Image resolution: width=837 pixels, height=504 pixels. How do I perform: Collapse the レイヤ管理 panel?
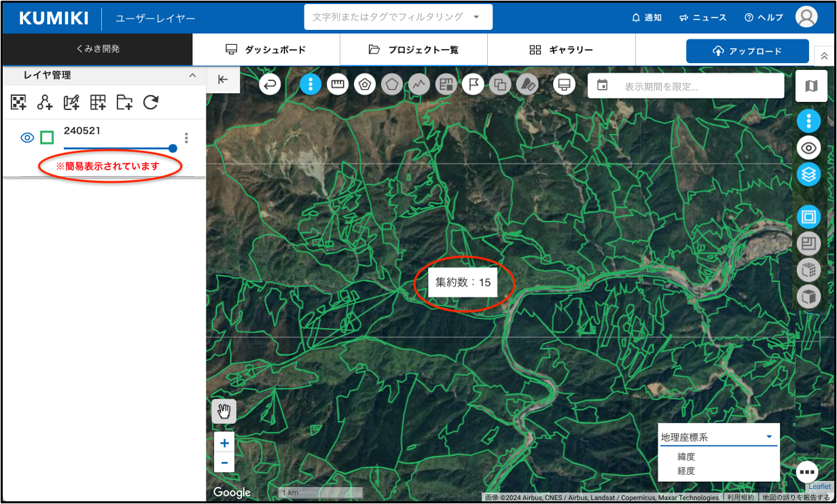192,75
